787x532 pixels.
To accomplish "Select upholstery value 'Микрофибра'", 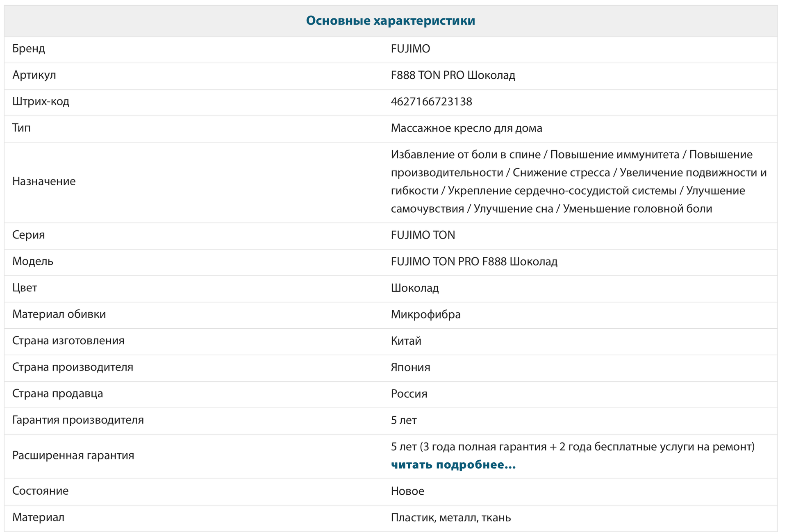I will (x=426, y=314).
